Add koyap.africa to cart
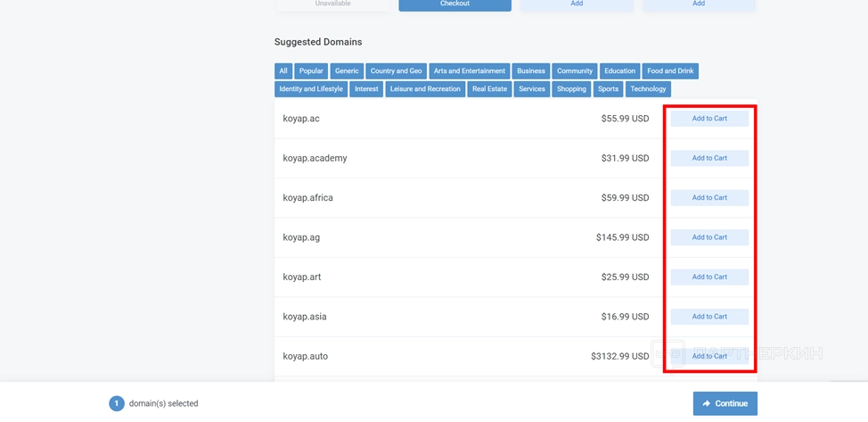 tap(709, 198)
